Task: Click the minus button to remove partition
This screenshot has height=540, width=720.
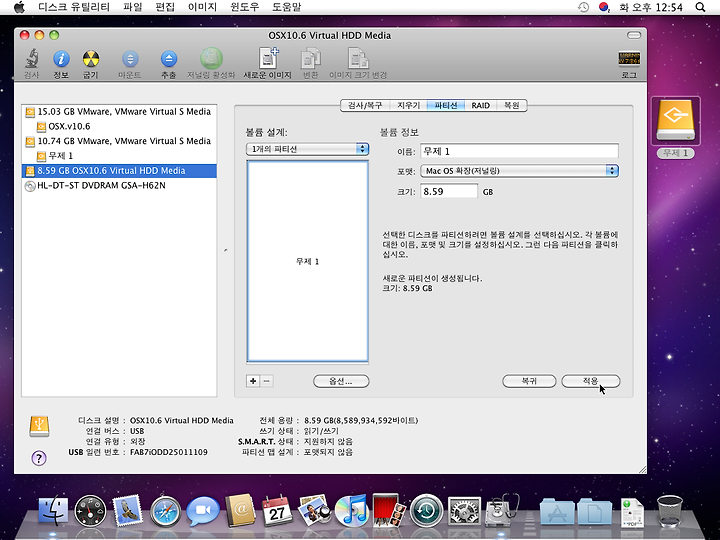Action: tap(267, 381)
